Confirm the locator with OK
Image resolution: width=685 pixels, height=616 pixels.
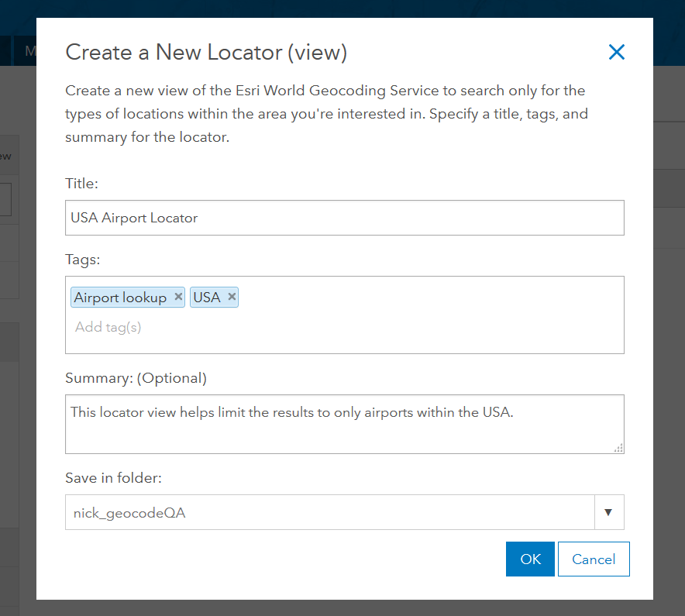coord(530,559)
